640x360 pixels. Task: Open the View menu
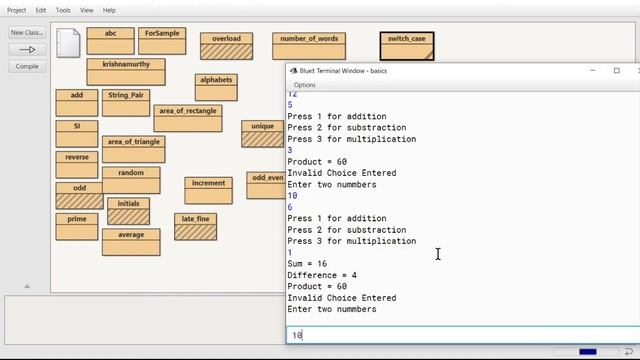tap(87, 10)
